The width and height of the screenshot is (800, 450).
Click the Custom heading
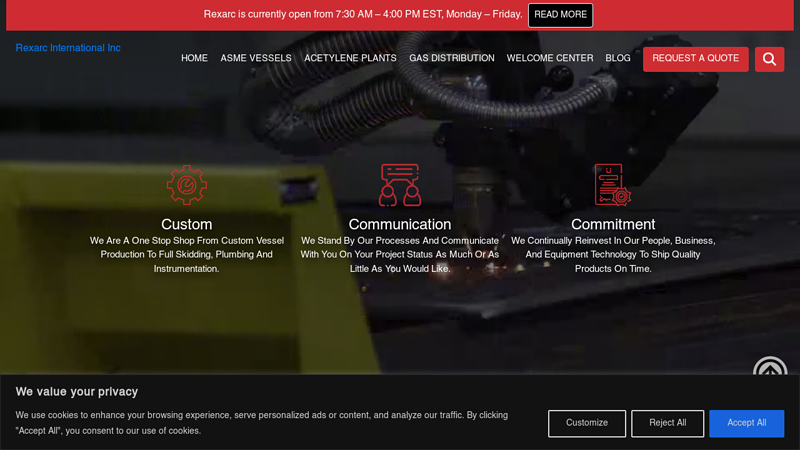(x=187, y=224)
